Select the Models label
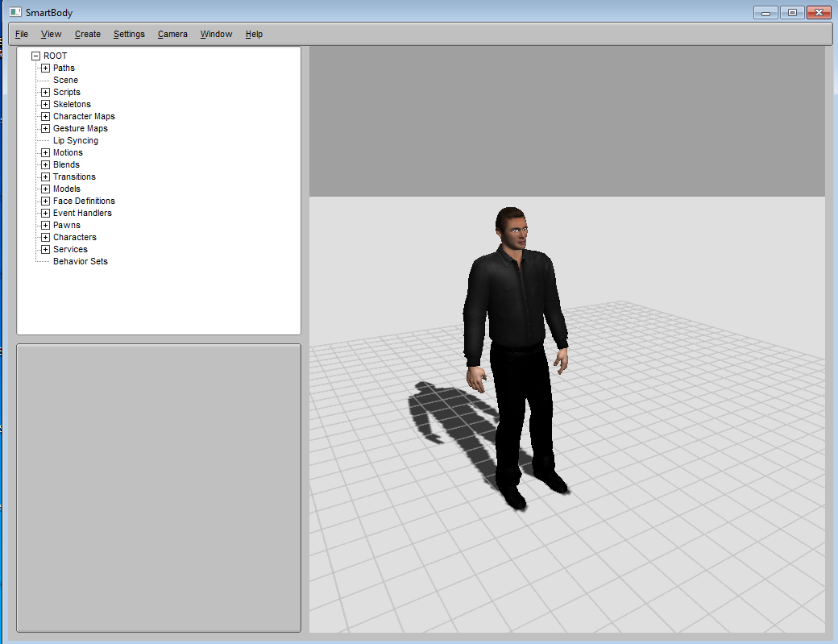This screenshot has height=644, width=838. (67, 189)
